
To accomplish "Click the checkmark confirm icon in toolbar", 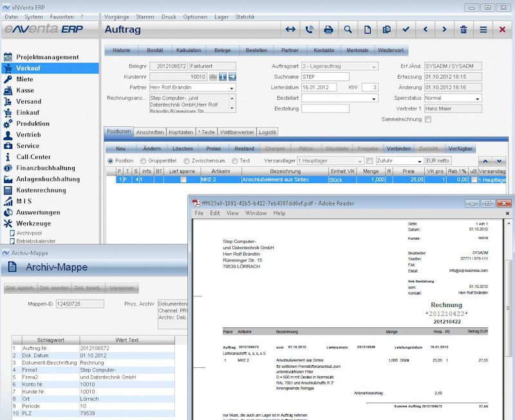I will point(406,30).
